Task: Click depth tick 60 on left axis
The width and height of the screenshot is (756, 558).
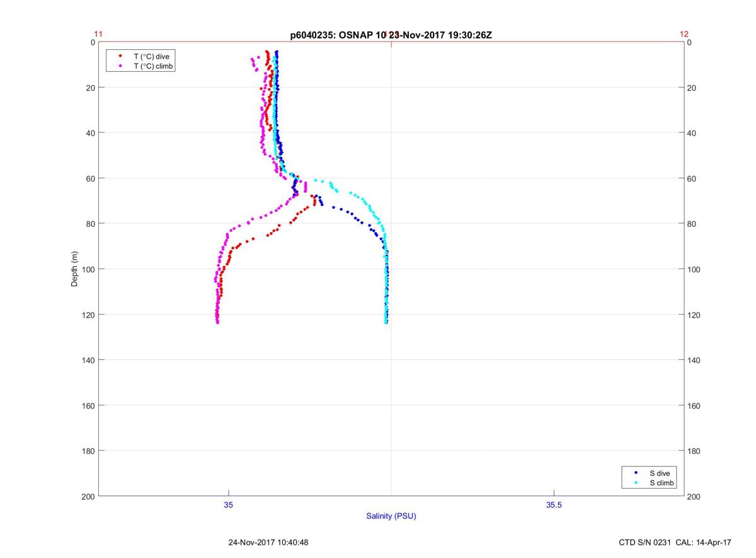Action: (x=91, y=178)
